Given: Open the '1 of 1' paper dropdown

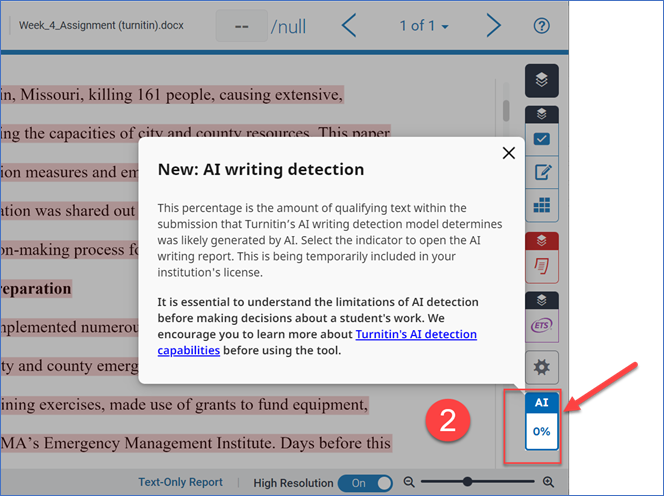Looking at the screenshot, I should click(x=423, y=26).
